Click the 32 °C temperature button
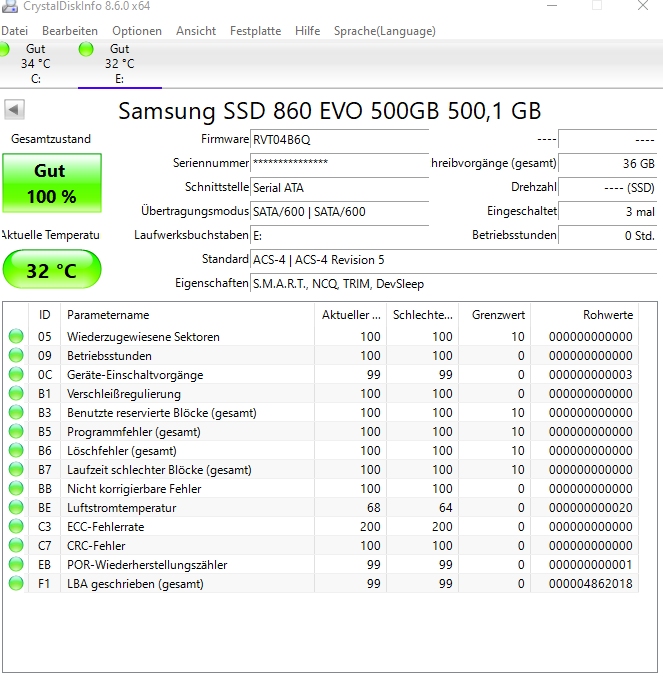This screenshot has height=680, width=663. (52, 269)
